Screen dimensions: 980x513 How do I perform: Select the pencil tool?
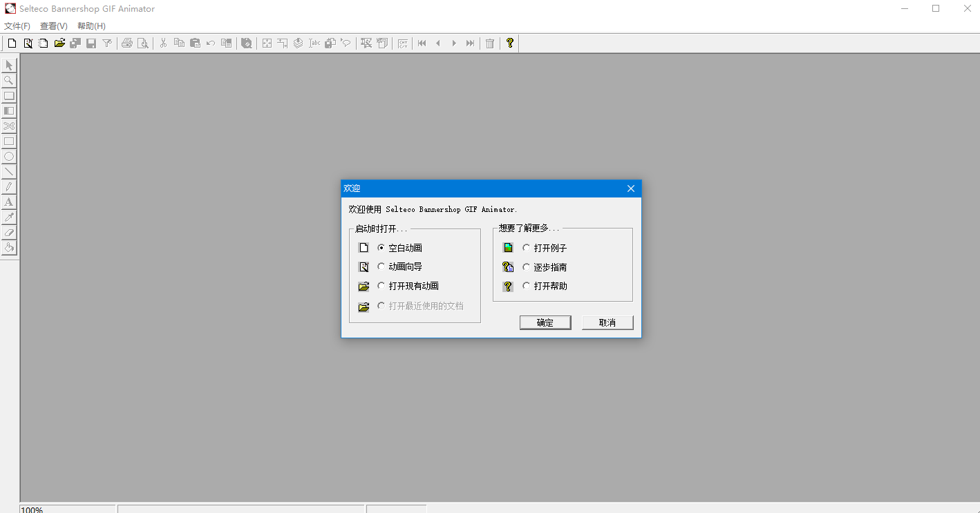[x=9, y=187]
